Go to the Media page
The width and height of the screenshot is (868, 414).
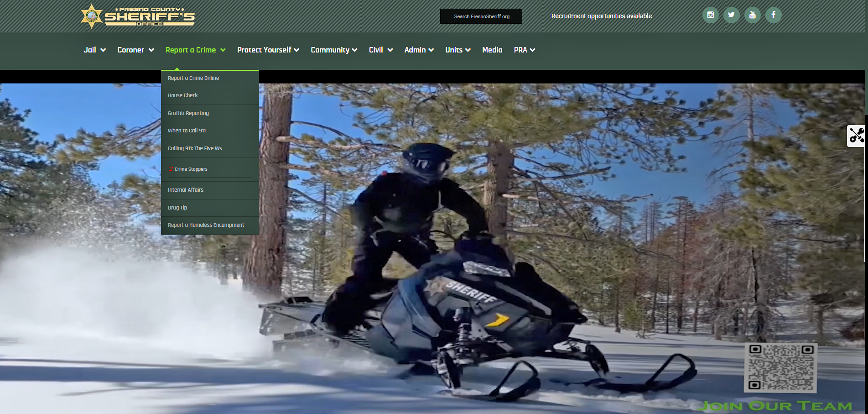tap(492, 50)
